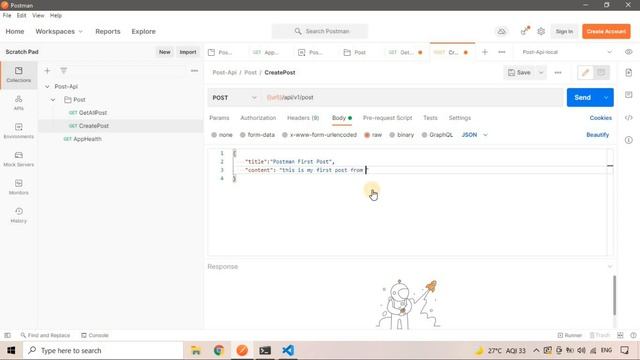Open the JSON format dropdown
Viewport: 640px width, 360px height.
point(475,135)
